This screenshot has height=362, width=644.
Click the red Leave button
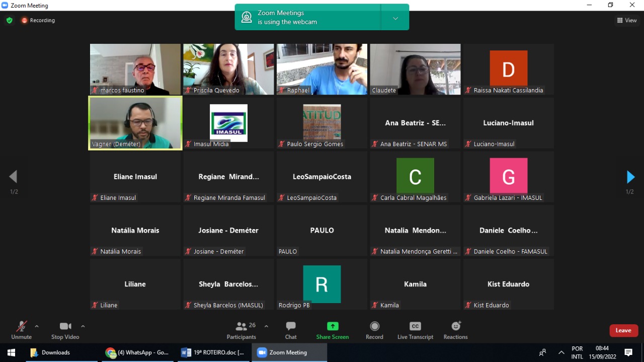(623, 330)
